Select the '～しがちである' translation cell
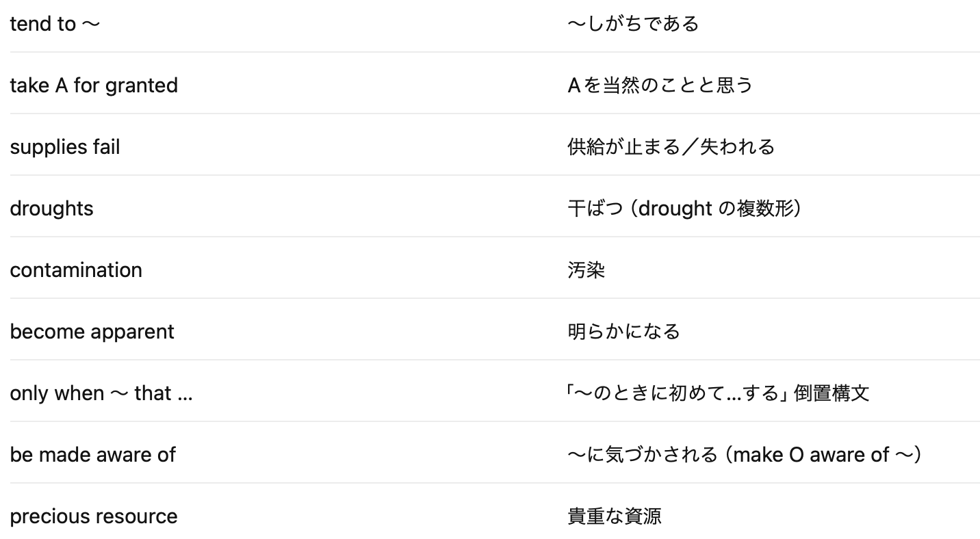The height and width of the screenshot is (539, 980). coord(633,24)
